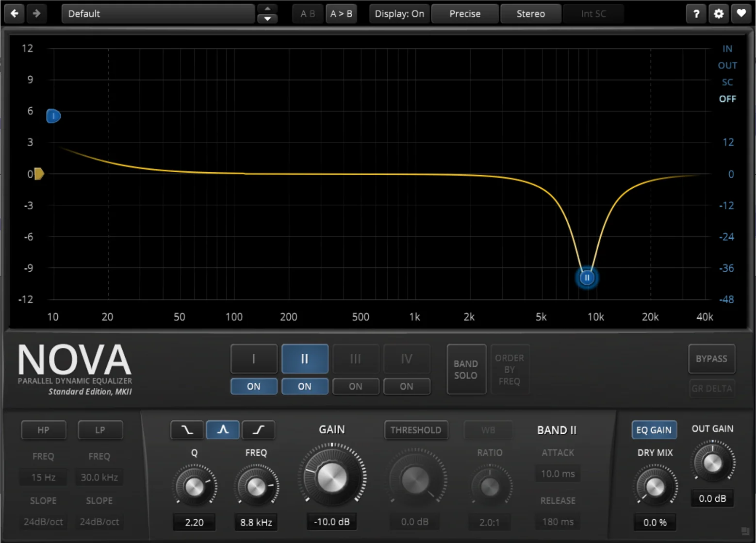The width and height of the screenshot is (756, 543).
Task: Click the undo back arrow icon
Action: point(15,14)
